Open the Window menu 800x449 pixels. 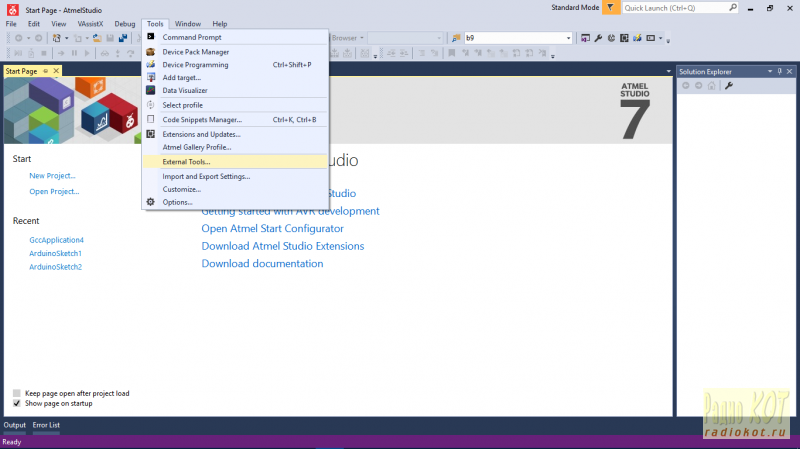tap(187, 23)
